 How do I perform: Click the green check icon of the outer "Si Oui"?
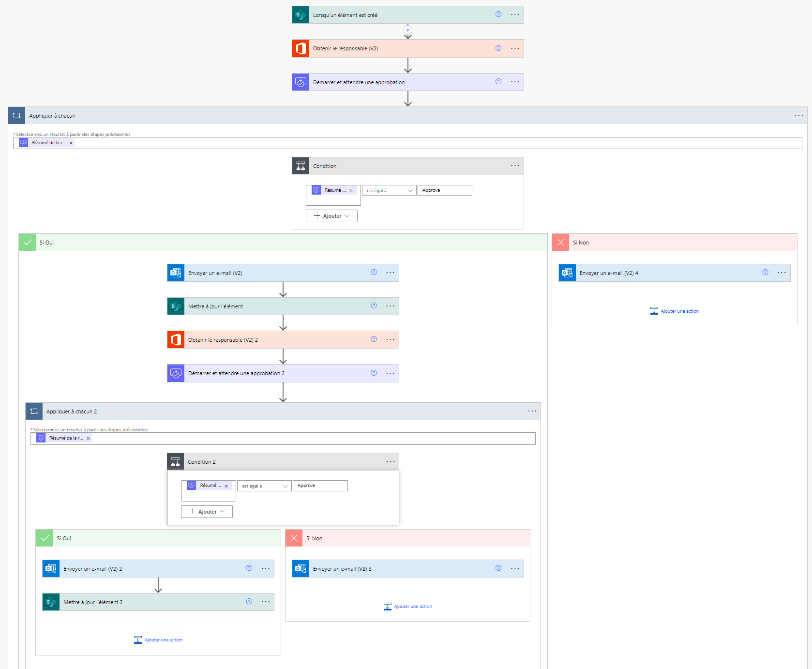[x=28, y=243]
